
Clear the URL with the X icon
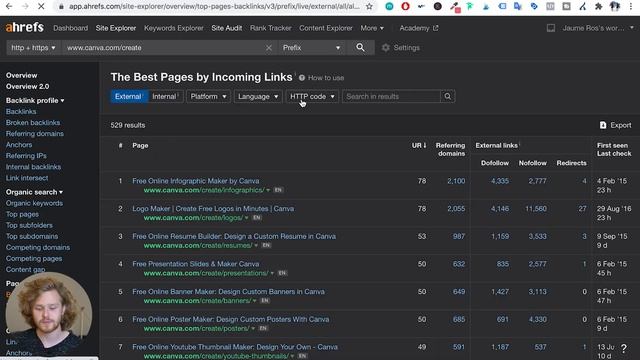click(x=269, y=48)
